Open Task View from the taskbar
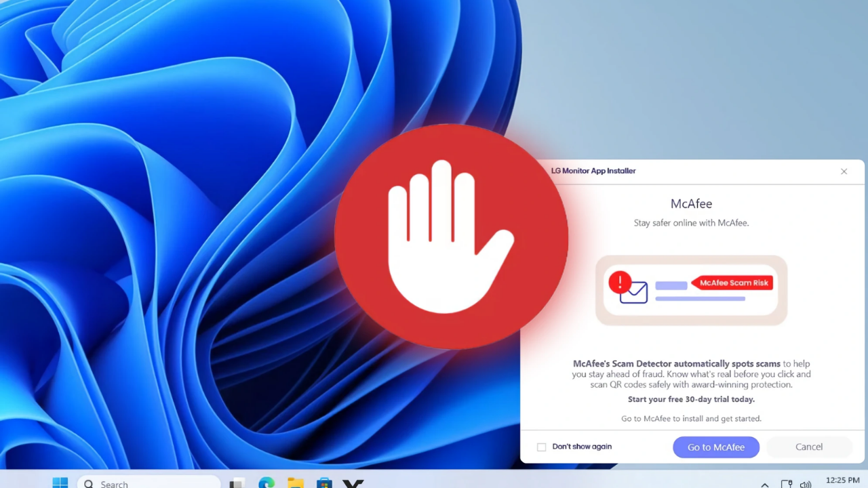868x488 pixels. (x=237, y=483)
